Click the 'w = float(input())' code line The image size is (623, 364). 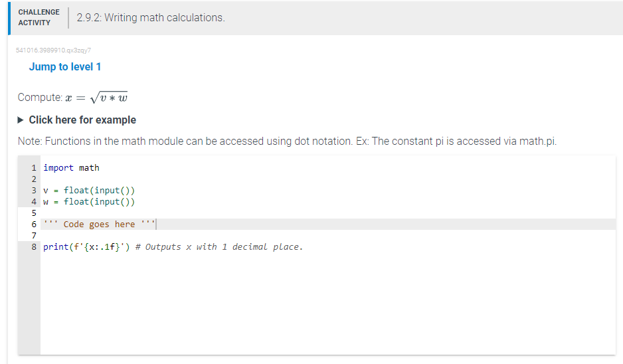[89, 202]
